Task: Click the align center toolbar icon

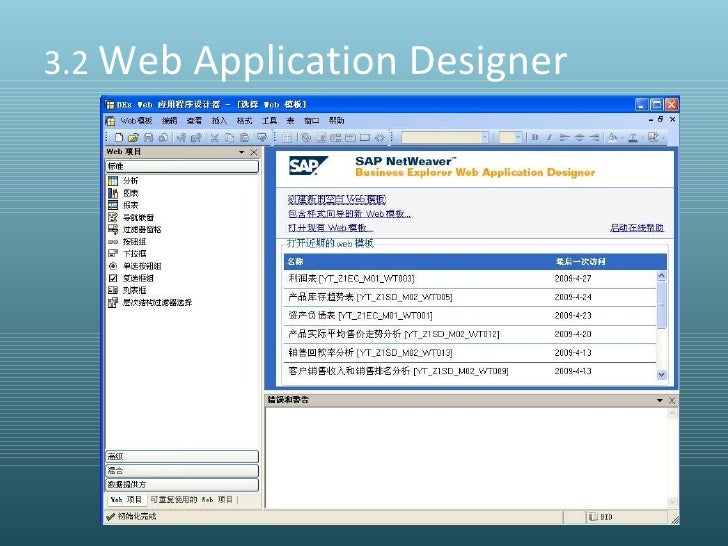Action: pyautogui.click(x=579, y=137)
